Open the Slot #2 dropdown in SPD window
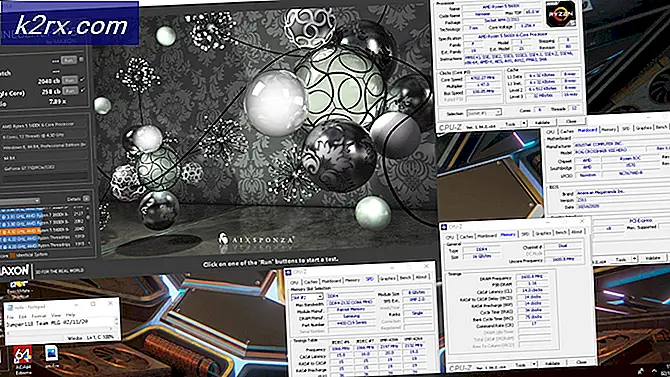 point(306,297)
